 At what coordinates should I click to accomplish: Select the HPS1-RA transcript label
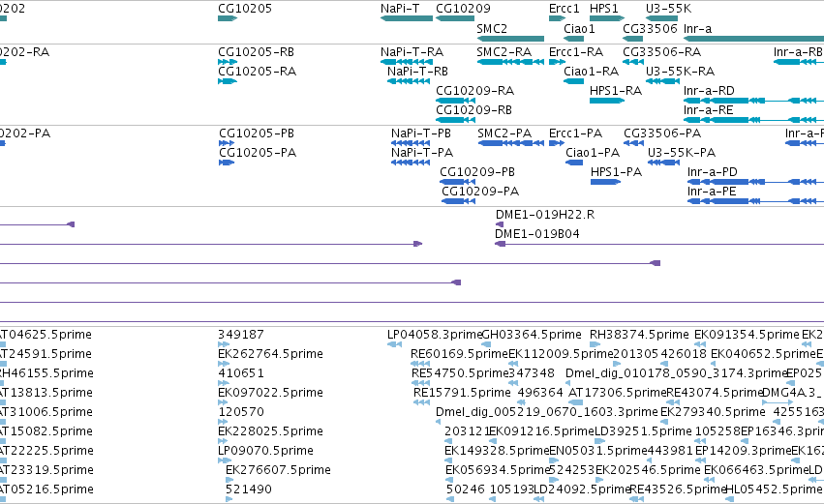616,91
